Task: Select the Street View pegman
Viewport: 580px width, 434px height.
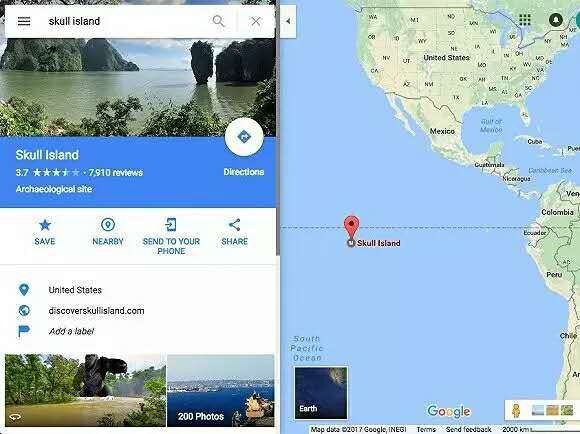Action: point(516,410)
